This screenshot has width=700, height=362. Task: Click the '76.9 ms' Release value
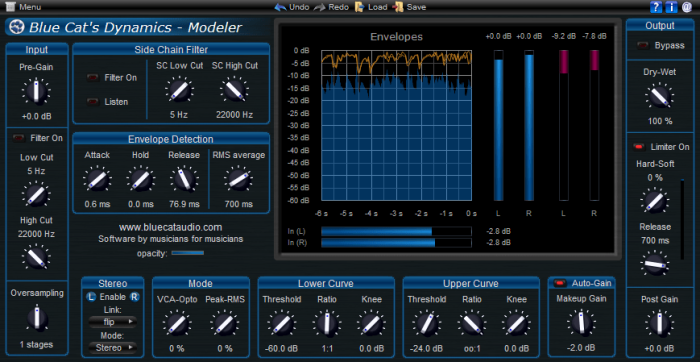point(184,204)
